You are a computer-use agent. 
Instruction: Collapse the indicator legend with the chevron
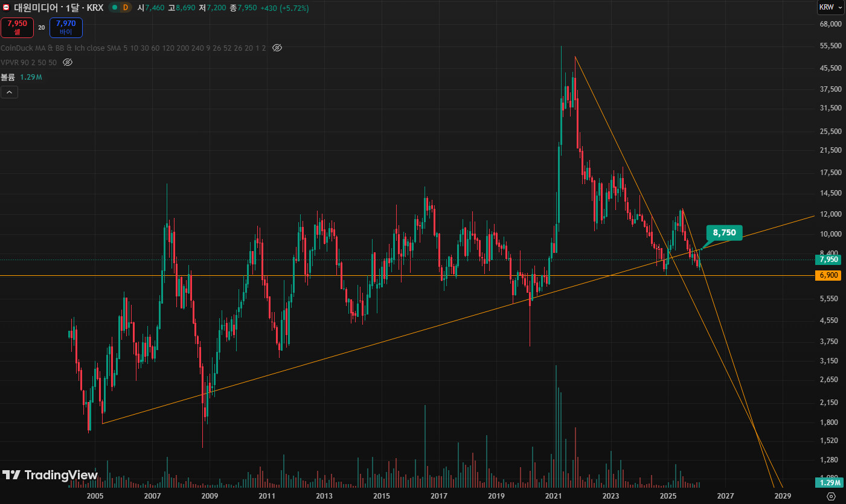pyautogui.click(x=10, y=92)
